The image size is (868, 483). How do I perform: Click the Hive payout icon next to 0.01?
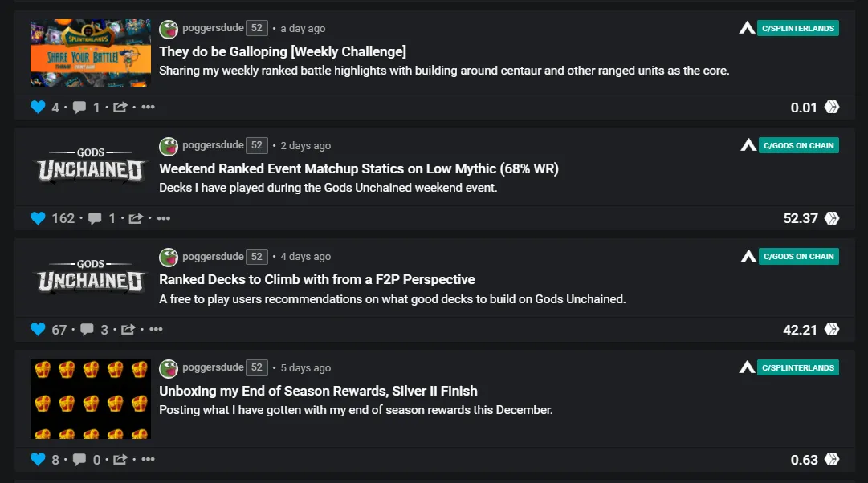tap(832, 107)
